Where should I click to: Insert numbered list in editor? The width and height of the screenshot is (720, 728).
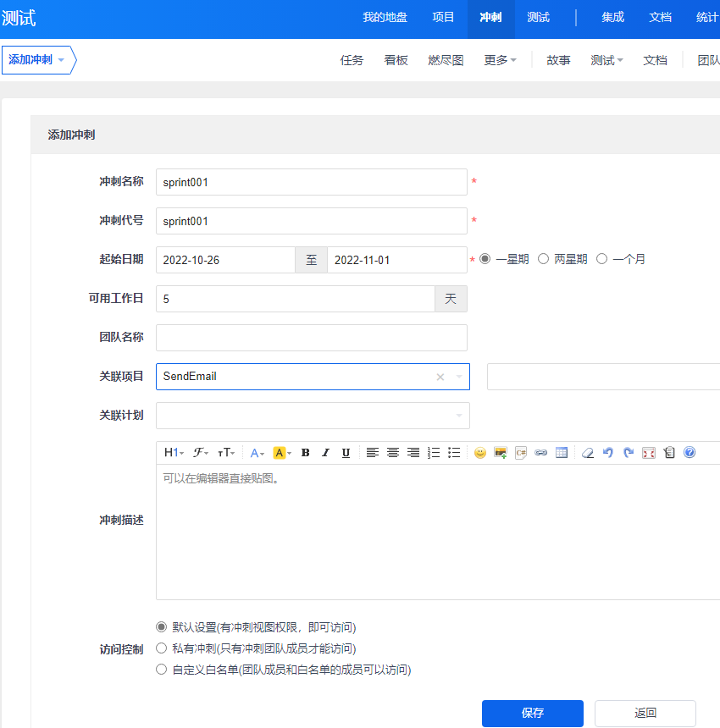[x=434, y=453]
